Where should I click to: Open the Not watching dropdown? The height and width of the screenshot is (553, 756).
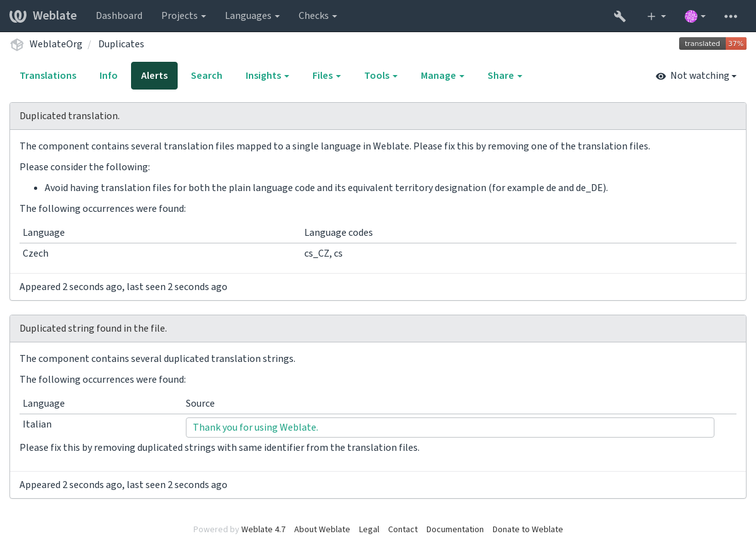coord(696,76)
